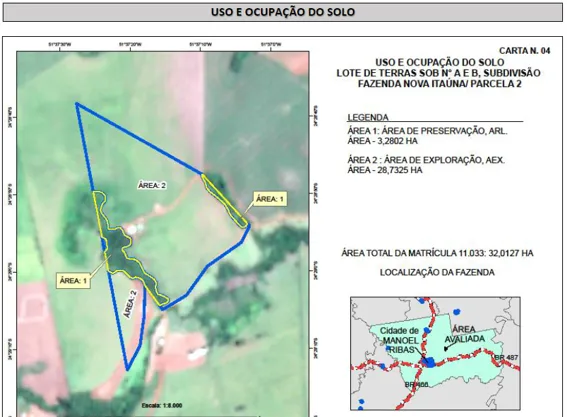Click the first longitude tick label at the map's top left

tap(60, 44)
